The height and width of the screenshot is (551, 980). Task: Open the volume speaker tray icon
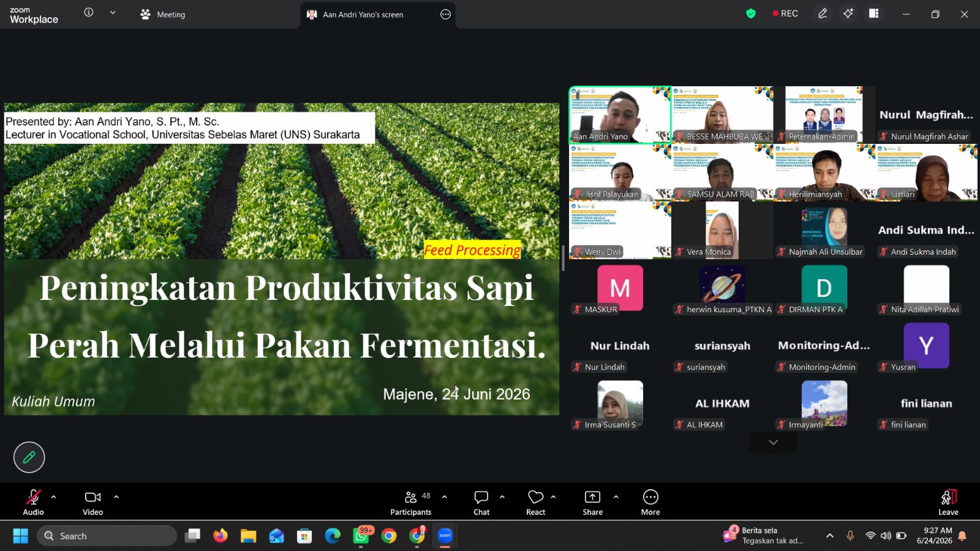coord(886,536)
